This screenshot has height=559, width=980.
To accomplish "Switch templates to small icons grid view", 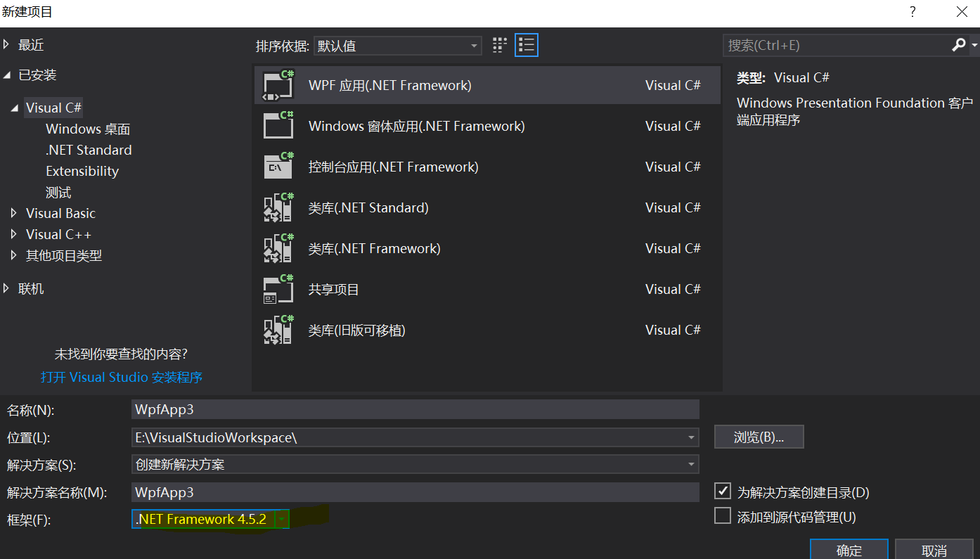I will (499, 44).
